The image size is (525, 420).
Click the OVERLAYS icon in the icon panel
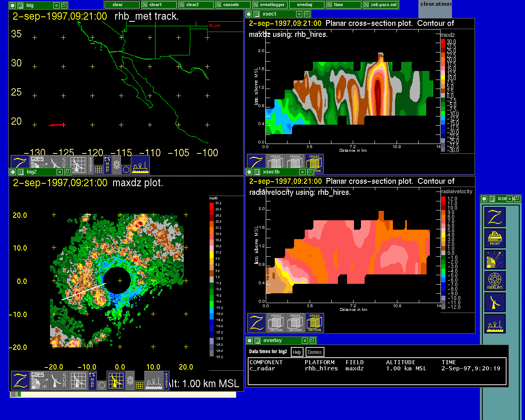pos(495,281)
